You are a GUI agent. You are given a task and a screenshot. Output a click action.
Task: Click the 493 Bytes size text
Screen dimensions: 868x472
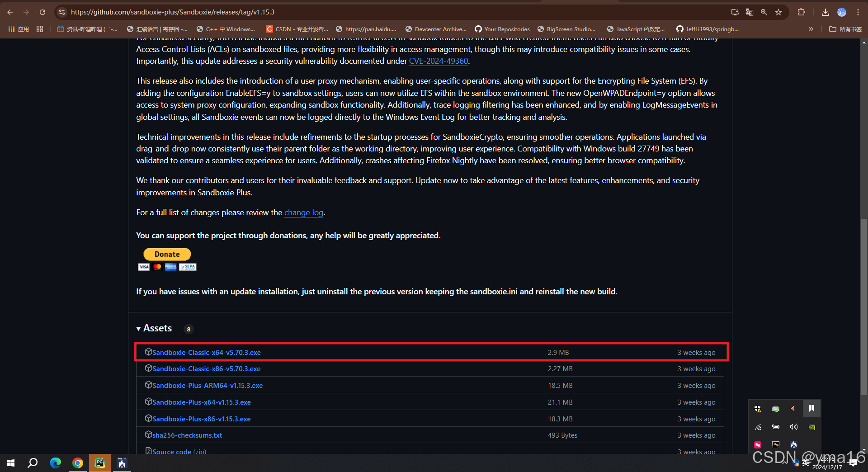pyautogui.click(x=562, y=435)
